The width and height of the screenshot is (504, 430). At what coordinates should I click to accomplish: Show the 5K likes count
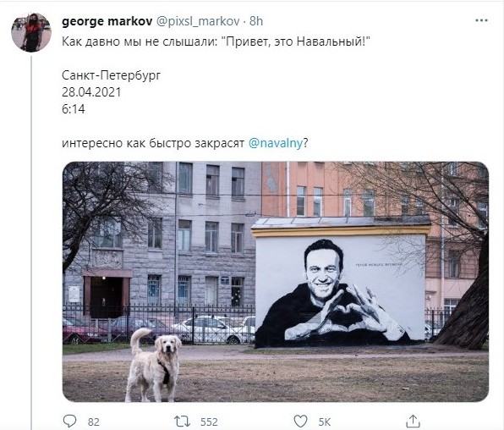[325, 422]
